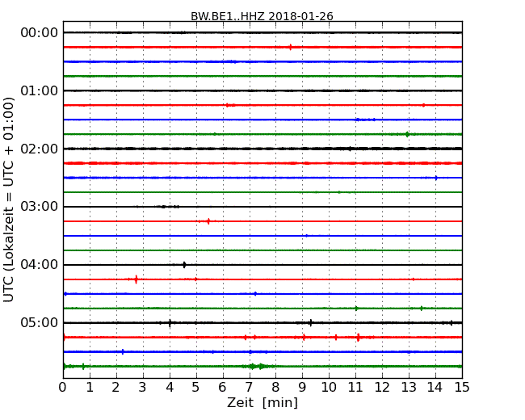Click the plot title BW.BE1..HHZ 2018-01-26
This screenshot has width=525, height=420.
pyautogui.click(x=262, y=16)
